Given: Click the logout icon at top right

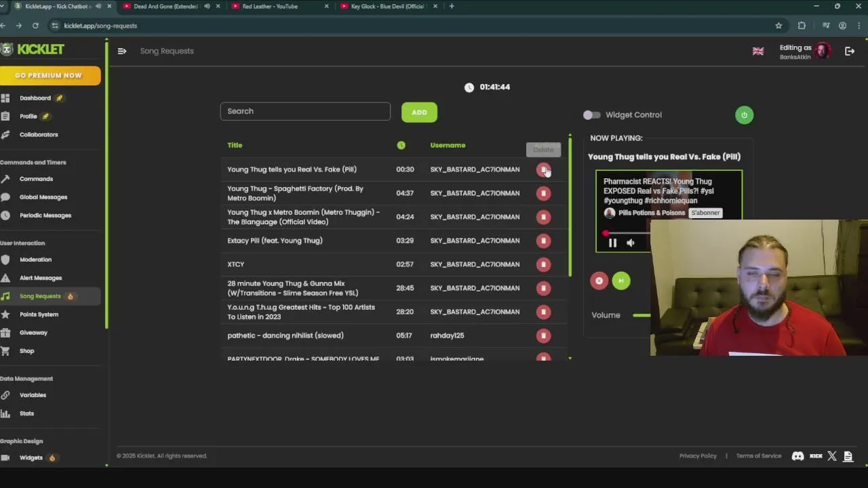Looking at the screenshot, I should click(x=850, y=51).
